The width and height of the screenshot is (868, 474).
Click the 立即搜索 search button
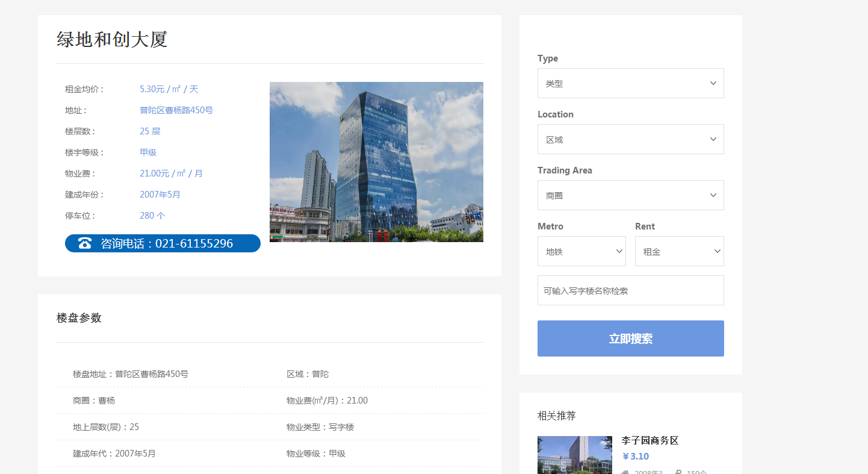(630, 338)
